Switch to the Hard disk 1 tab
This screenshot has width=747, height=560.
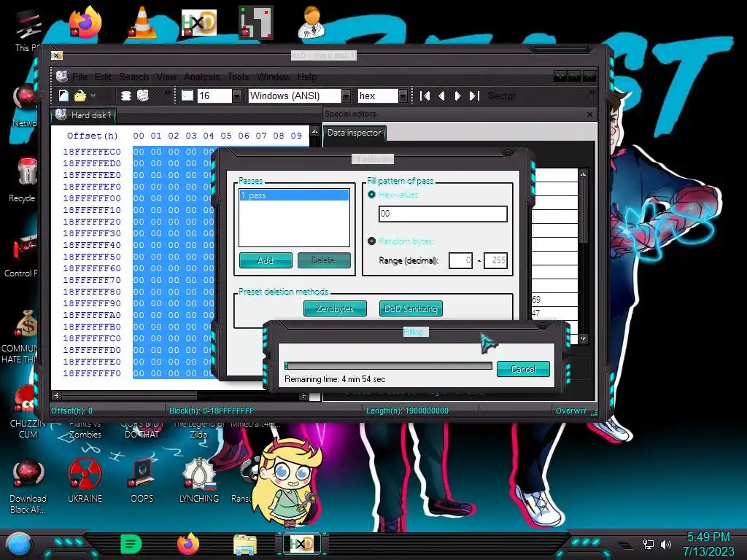click(x=84, y=115)
